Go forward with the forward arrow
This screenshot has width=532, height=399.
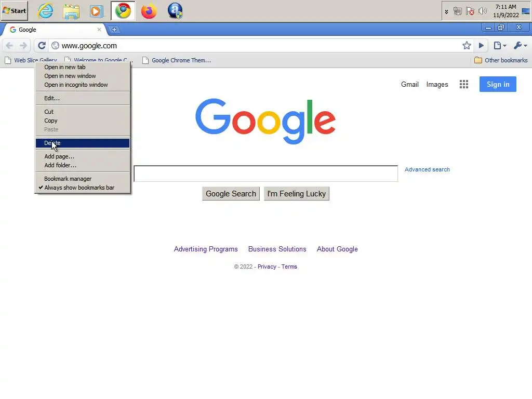(23, 46)
